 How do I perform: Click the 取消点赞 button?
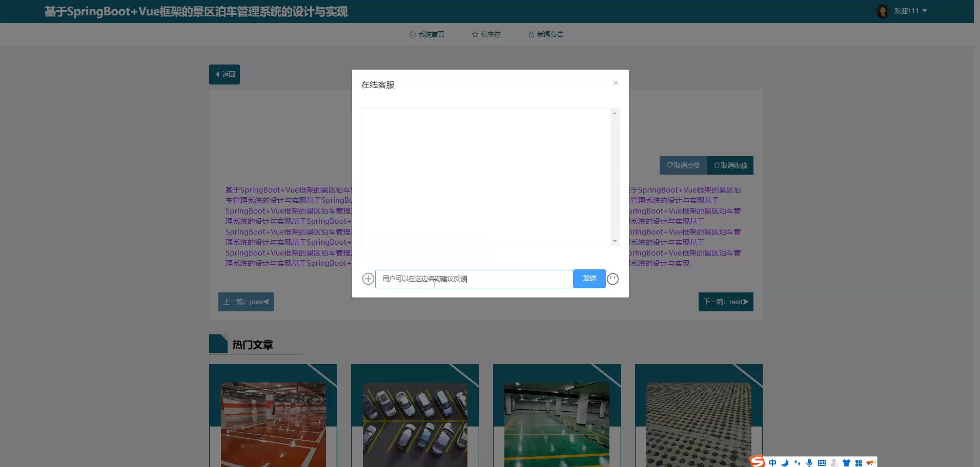[x=683, y=165]
